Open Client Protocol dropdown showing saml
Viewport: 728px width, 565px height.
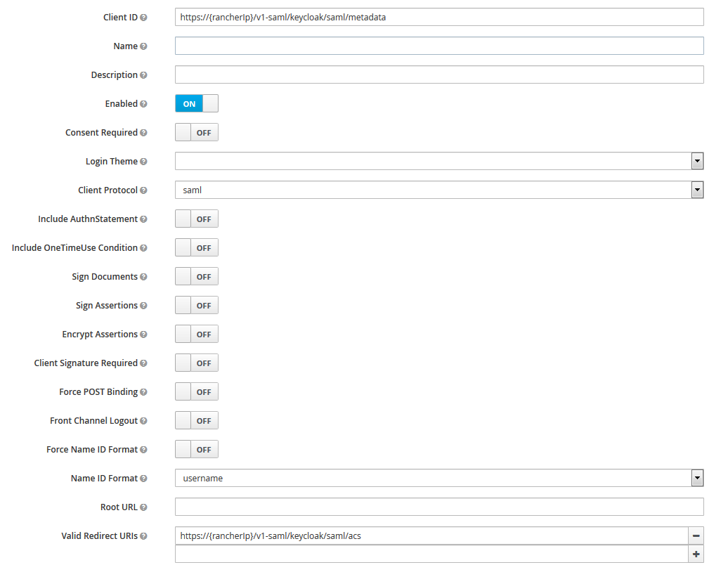(439, 190)
